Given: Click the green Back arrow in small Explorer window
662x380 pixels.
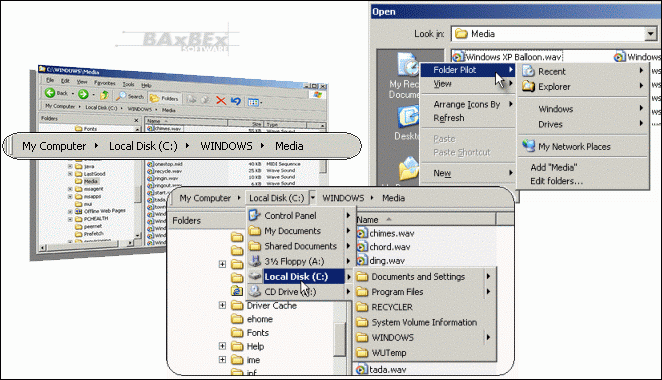Looking at the screenshot, I should pyautogui.click(x=50, y=92).
